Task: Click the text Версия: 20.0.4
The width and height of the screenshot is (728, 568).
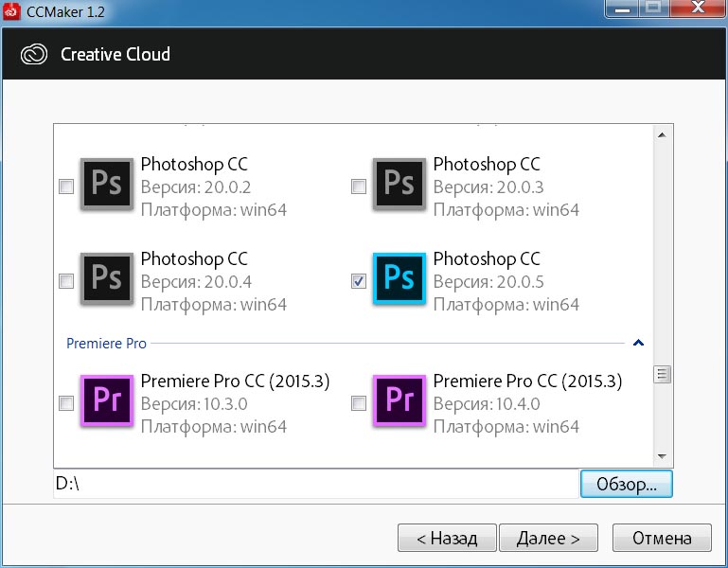Action: point(196,282)
